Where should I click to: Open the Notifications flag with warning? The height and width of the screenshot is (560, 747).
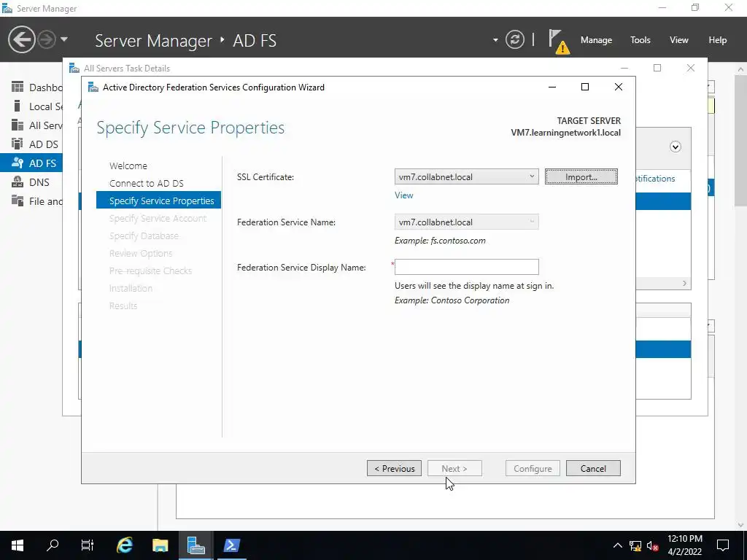[558, 41]
